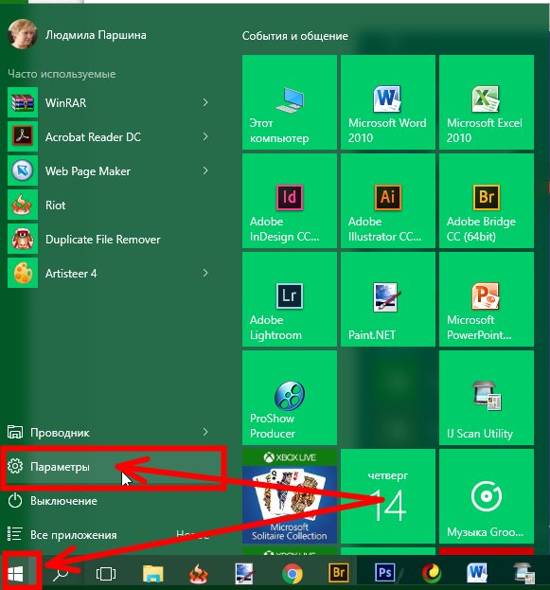This screenshot has width=550, height=590.
Task: Click the Windows Start button
Action: click(x=16, y=573)
